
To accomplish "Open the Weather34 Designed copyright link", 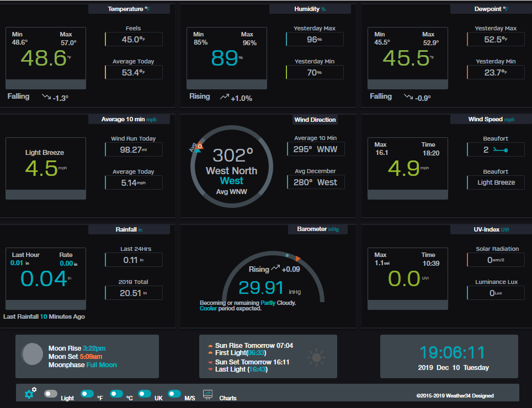I will tap(455, 395).
